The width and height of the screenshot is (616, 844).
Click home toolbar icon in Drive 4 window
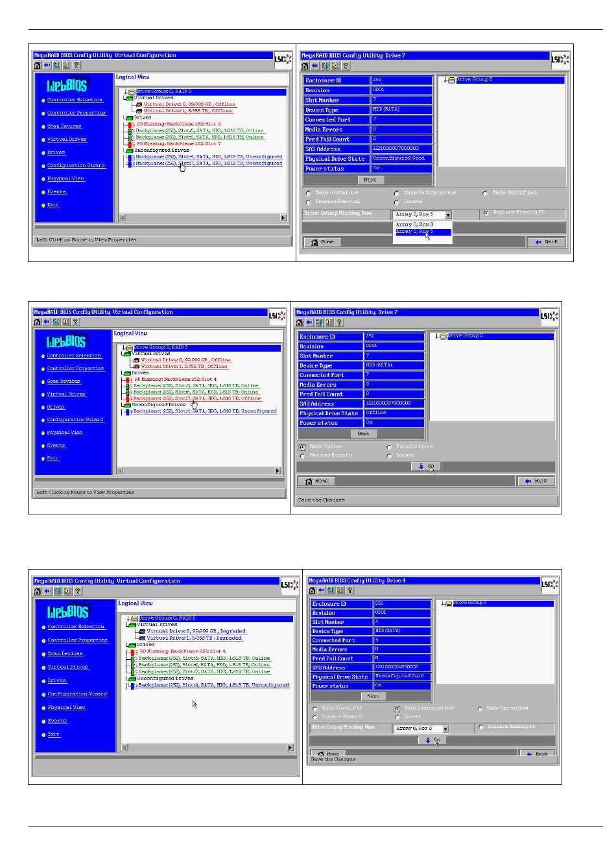(x=313, y=590)
